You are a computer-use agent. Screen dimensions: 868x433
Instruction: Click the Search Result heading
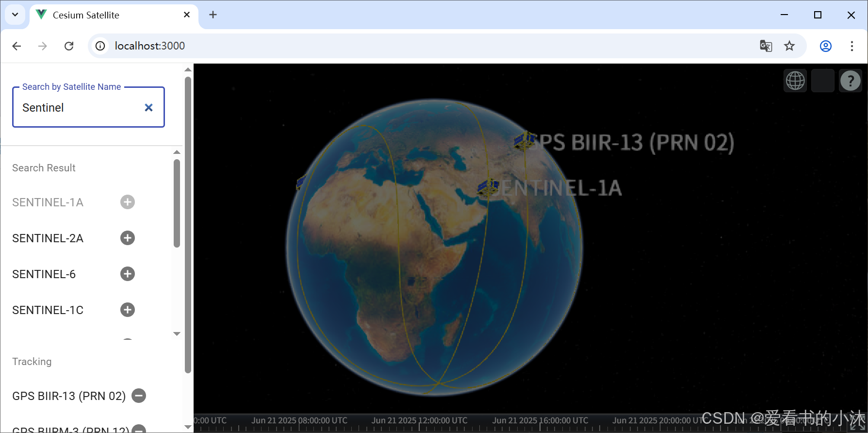[x=44, y=168]
